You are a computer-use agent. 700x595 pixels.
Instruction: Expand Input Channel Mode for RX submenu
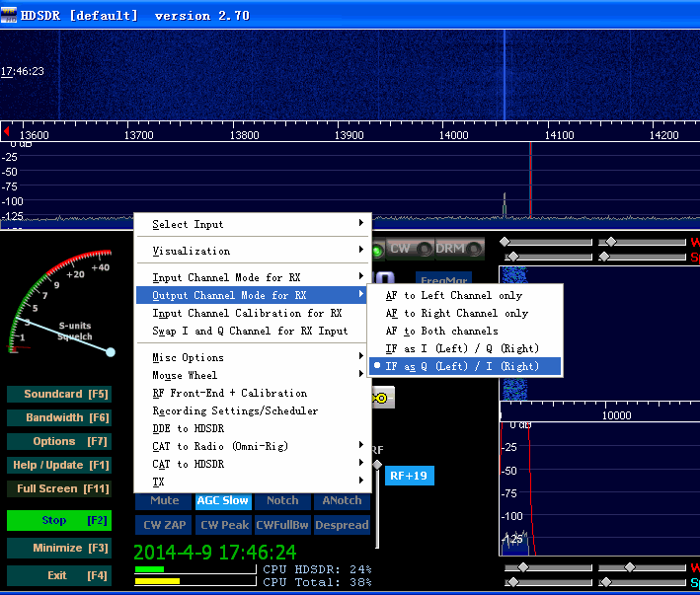click(x=253, y=277)
